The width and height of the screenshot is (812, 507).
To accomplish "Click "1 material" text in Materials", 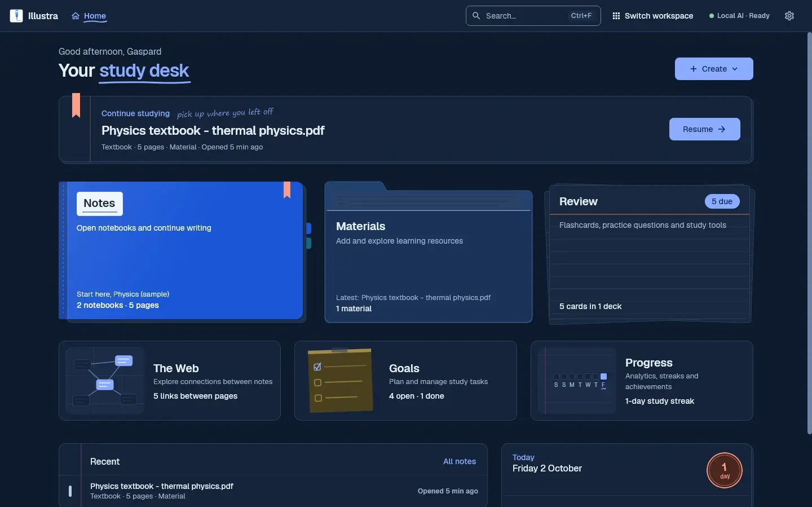I will [x=354, y=308].
